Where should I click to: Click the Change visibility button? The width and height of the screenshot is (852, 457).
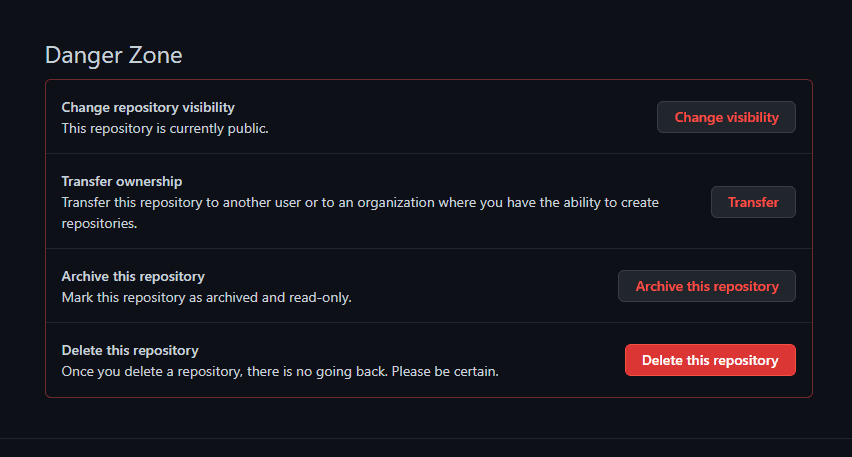[726, 117]
